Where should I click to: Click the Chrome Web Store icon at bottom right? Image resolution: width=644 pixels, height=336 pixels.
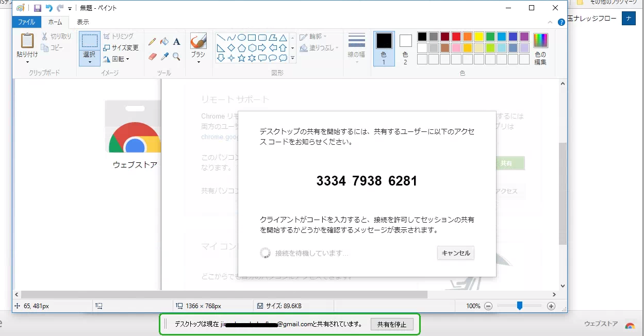click(630, 326)
